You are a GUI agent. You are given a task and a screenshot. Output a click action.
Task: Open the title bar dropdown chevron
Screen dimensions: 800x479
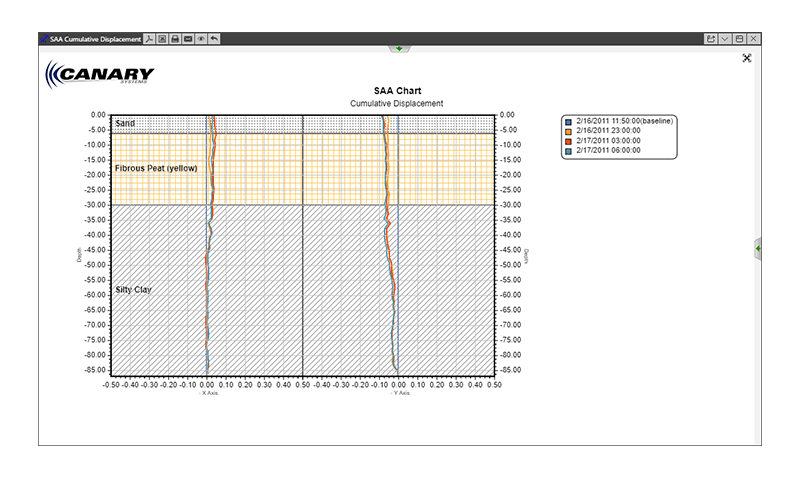click(x=725, y=39)
